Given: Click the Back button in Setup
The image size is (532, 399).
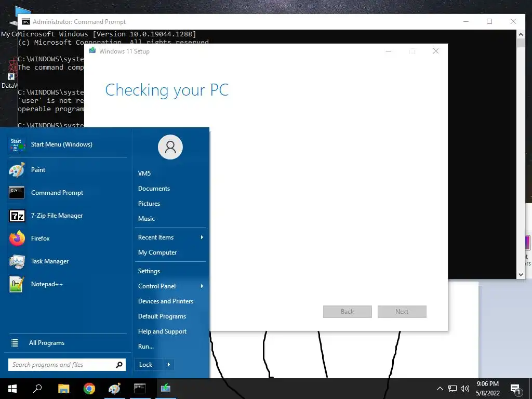Looking at the screenshot, I should (x=347, y=312).
